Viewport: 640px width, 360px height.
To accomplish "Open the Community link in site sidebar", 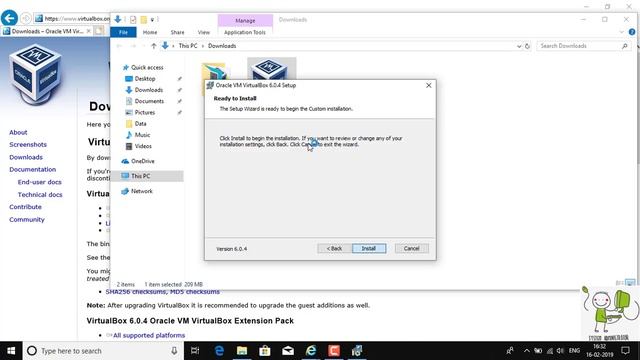I will tap(27, 220).
